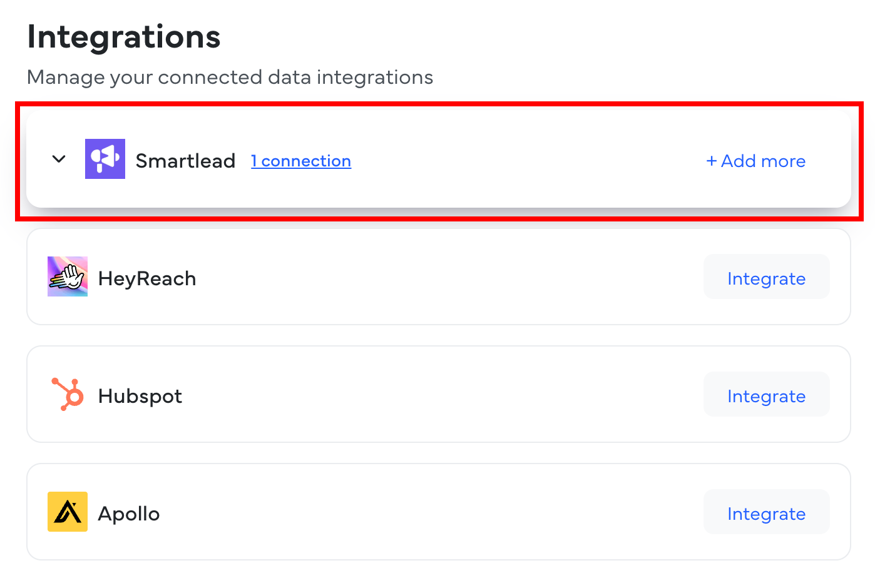This screenshot has height=588, width=875.
Task: Click the Smartlead megaphone logo icon
Action: coord(105,159)
